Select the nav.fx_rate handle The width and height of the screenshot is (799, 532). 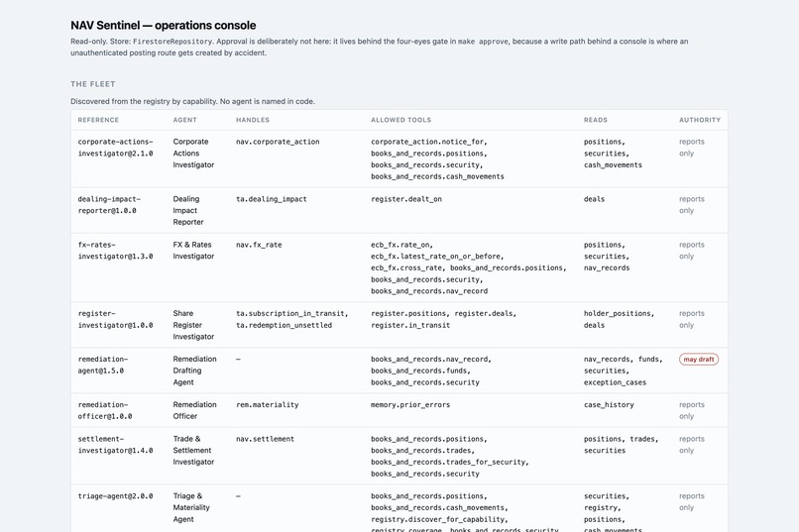click(259, 245)
